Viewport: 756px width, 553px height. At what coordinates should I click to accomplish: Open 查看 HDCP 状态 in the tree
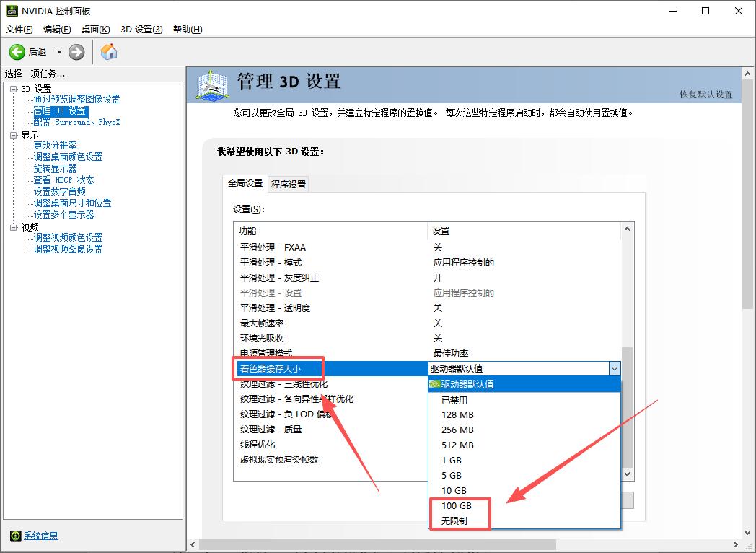pyautogui.click(x=63, y=180)
